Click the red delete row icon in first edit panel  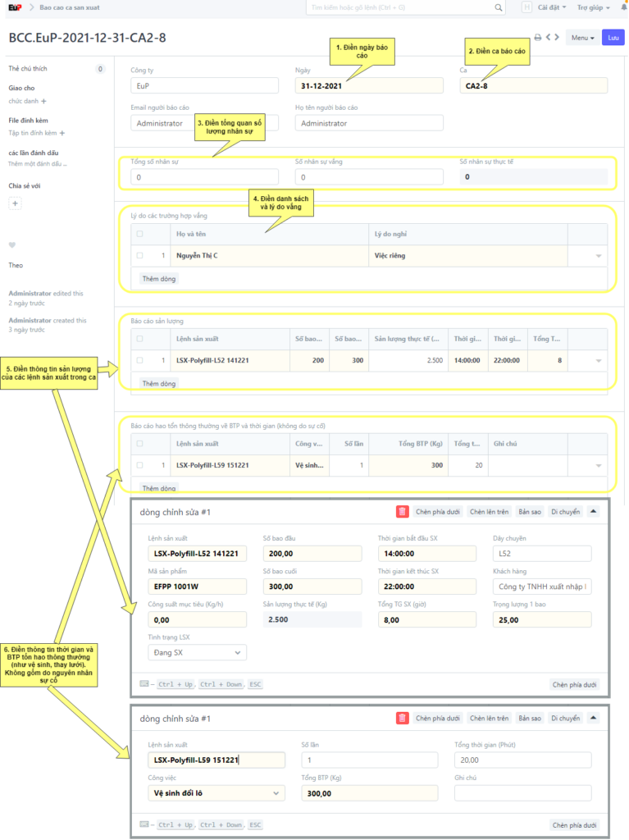(402, 512)
